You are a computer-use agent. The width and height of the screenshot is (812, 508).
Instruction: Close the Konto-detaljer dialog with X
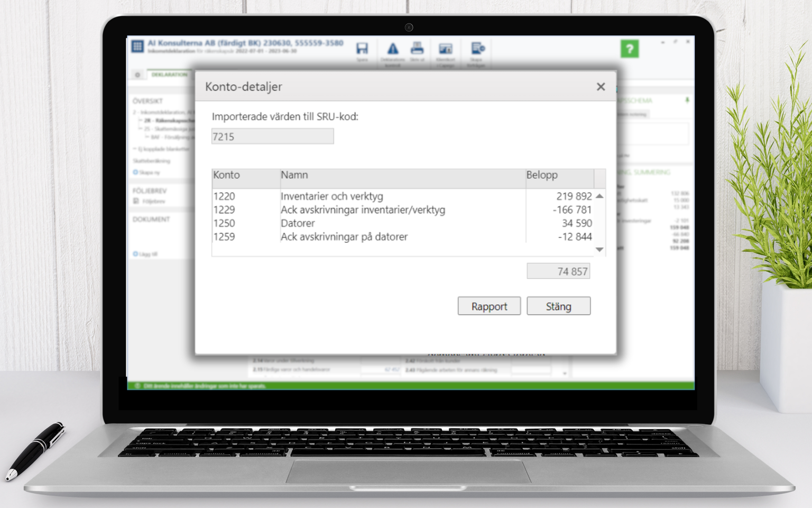601,87
